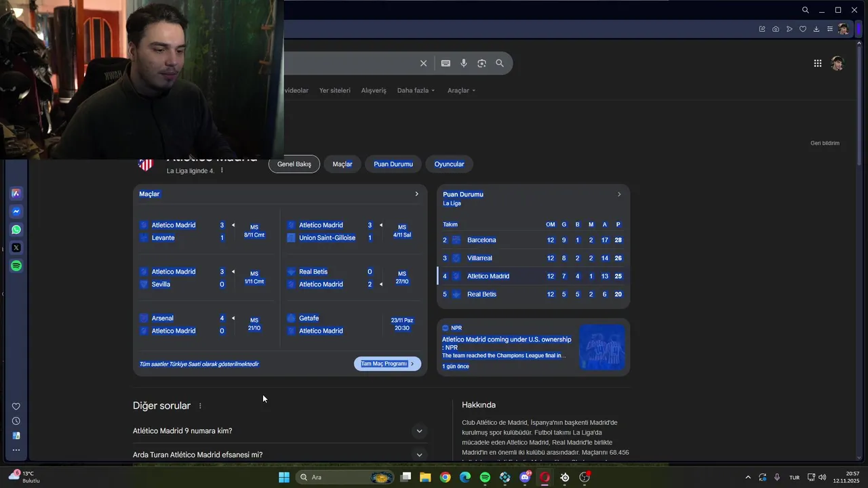Viewport: 868px width, 488px height.
Task: Switch to the Maçlar tab
Action: click(342, 164)
